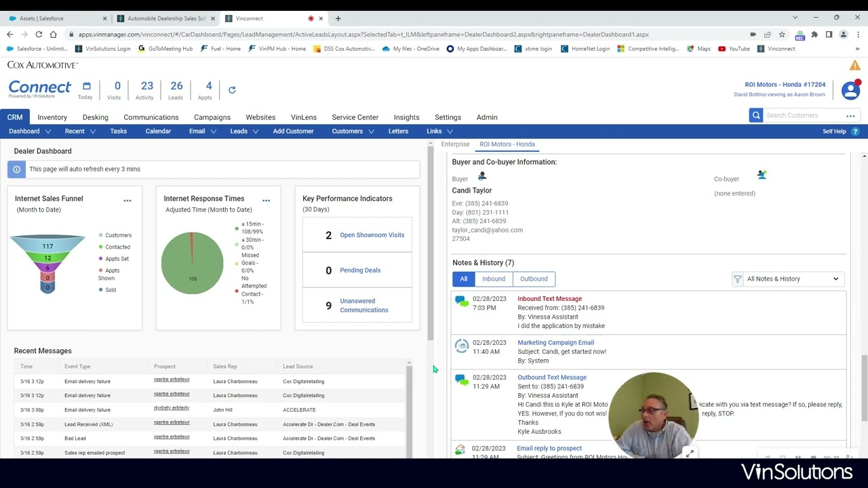Image resolution: width=868 pixels, height=488 pixels.
Task: Expand the Email submenu dropdown
Action: 213,131
